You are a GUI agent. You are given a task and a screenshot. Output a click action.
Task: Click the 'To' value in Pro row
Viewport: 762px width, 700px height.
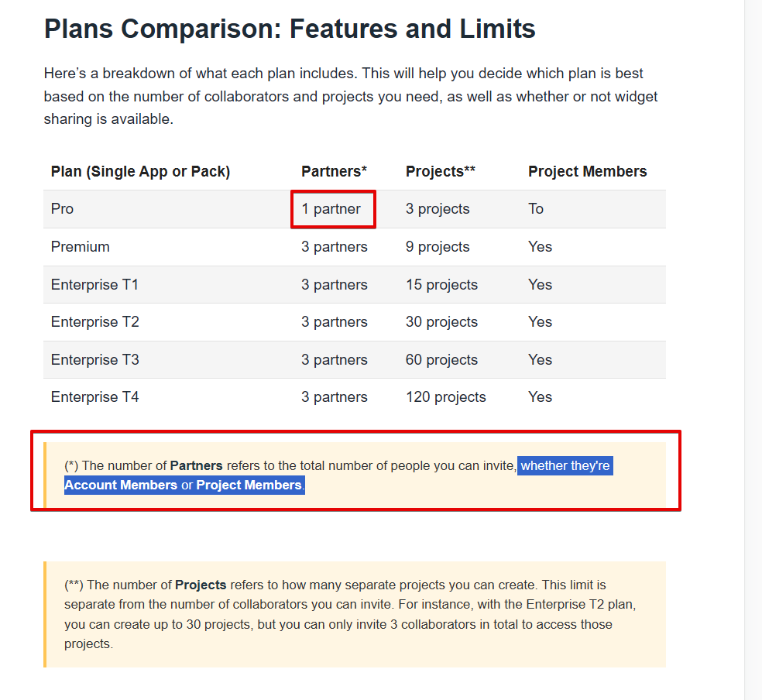(536, 209)
